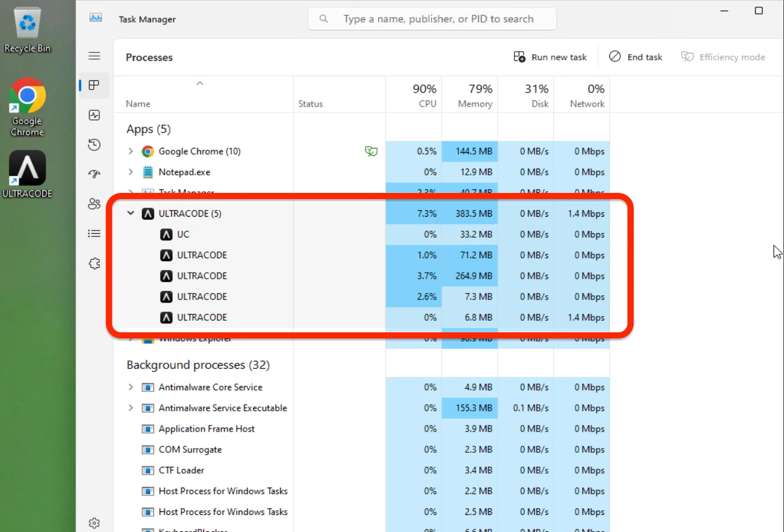Click the search magnifier icon

(x=324, y=19)
